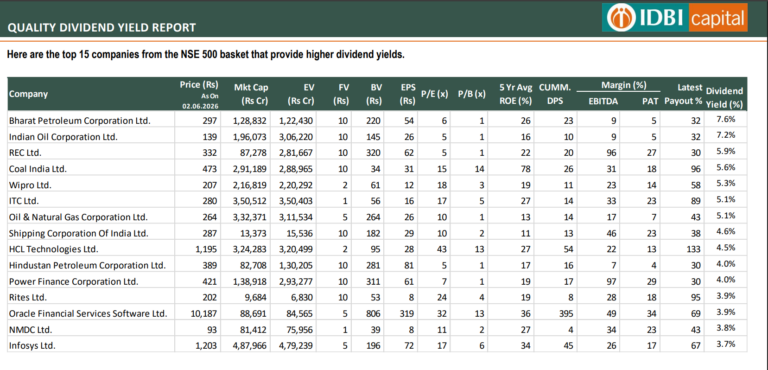The height and width of the screenshot is (370, 768).
Task: Click Power Finance Corporation Ltd.
Action: pyautogui.click(x=73, y=281)
